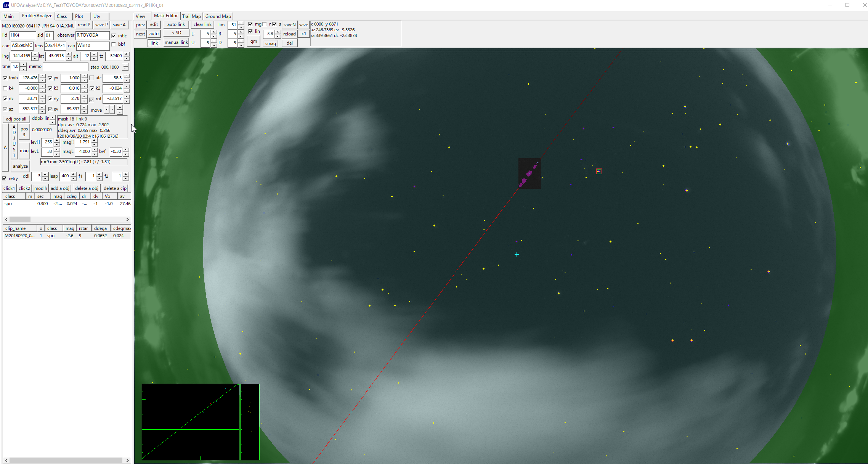This screenshot has height=464, width=868.
Task: Toggle the k4 checkbox
Action: pyautogui.click(x=5, y=88)
